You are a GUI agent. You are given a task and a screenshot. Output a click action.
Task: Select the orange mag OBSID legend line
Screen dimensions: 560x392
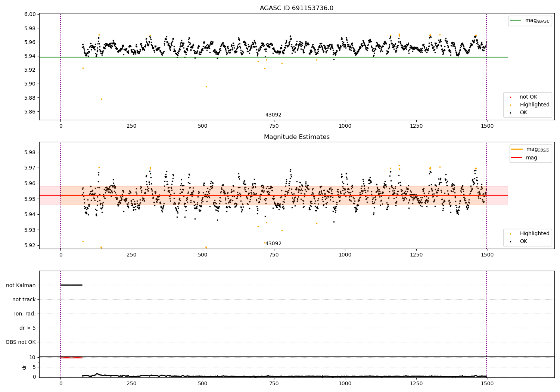pos(517,149)
